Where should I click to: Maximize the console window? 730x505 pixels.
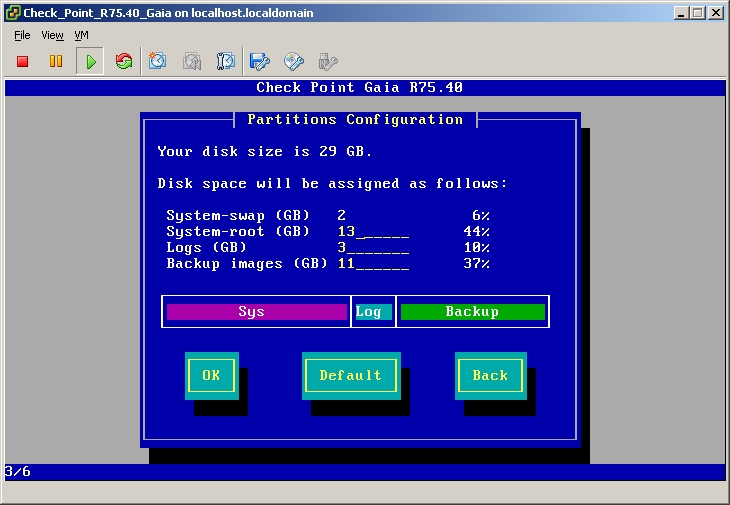[697, 13]
